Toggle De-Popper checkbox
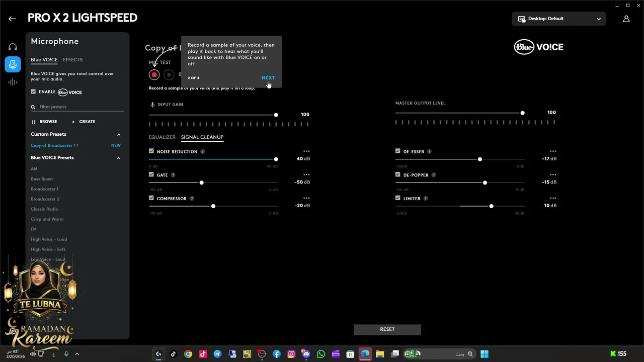 coord(398,174)
